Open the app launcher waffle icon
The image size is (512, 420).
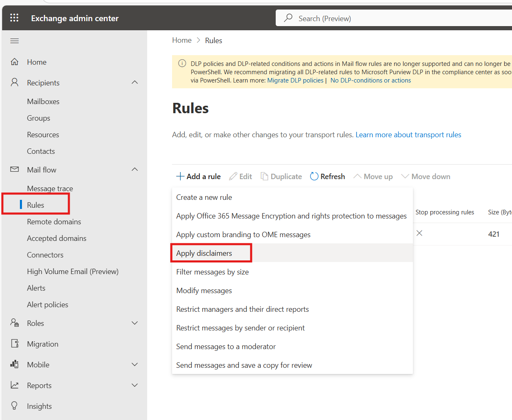[15, 18]
